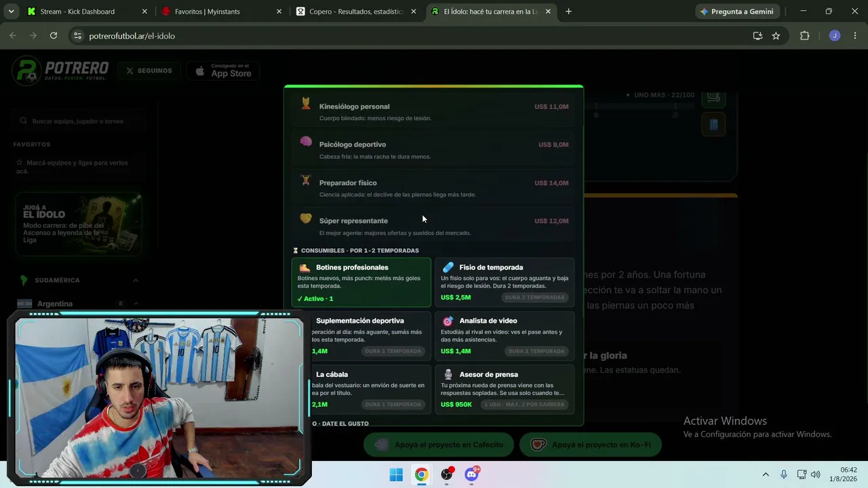Click the South America map icon
This screenshot has height=488, width=868.
[24, 280]
